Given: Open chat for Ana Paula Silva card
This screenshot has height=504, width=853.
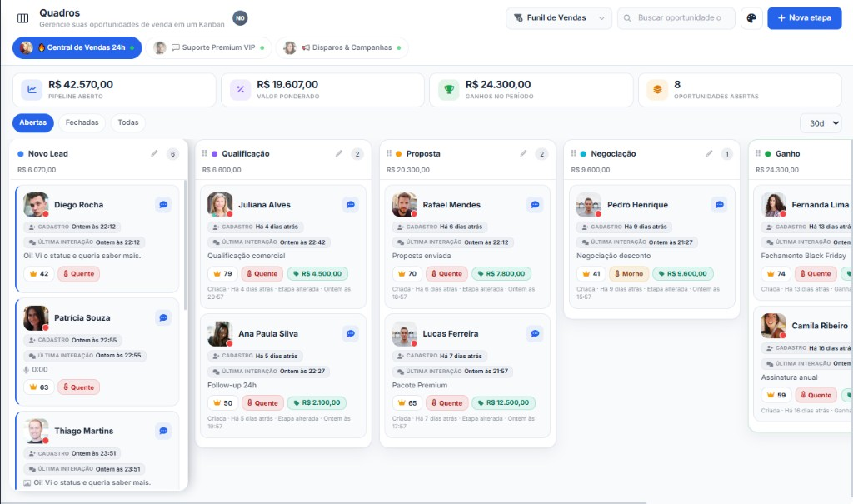Looking at the screenshot, I should click(351, 334).
